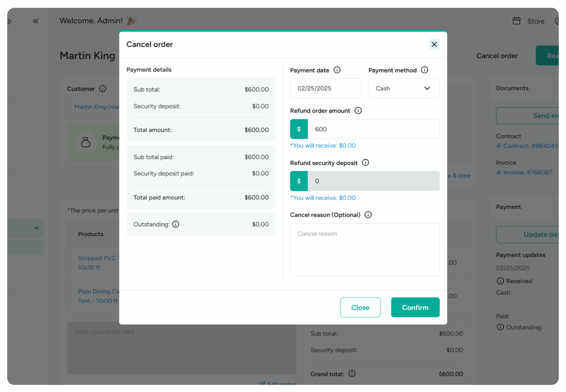Click the Edit notes pencil icon
Screen dimensions: 566x392
[262, 384]
